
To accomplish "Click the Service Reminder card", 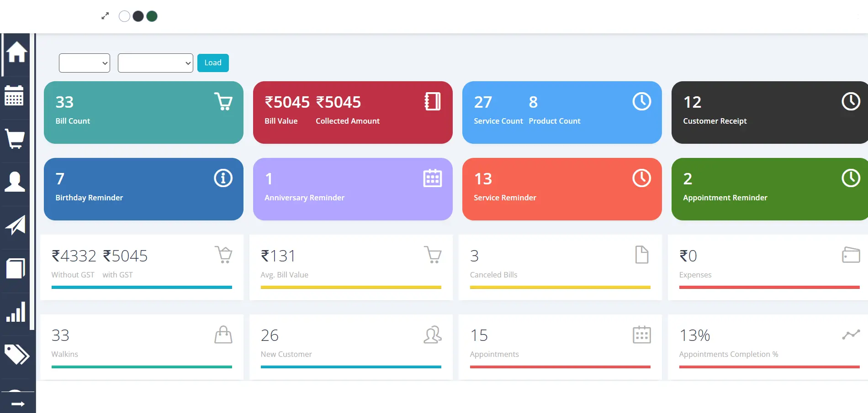I will pos(562,189).
